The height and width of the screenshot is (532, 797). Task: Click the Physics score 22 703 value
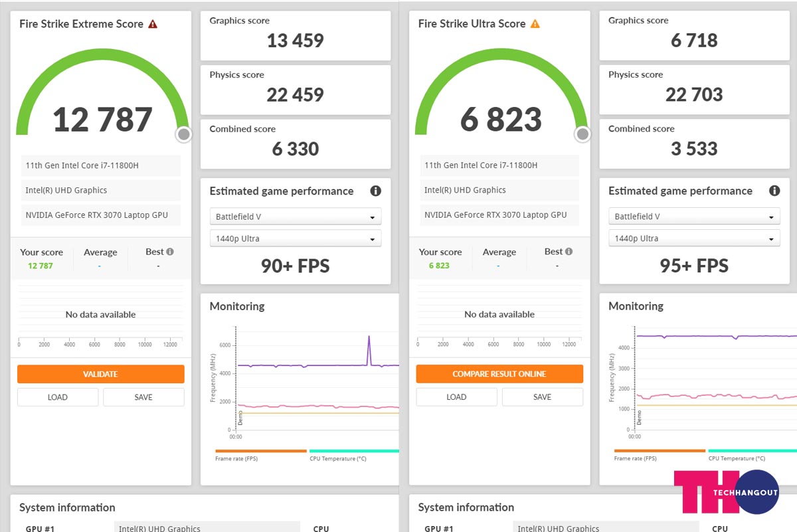point(694,95)
